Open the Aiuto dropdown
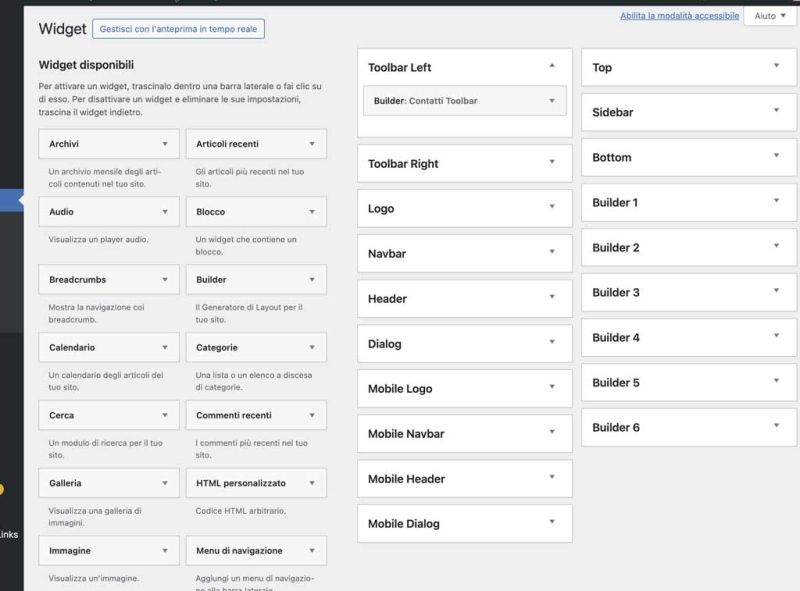Image resolution: width=800 pixels, height=591 pixels. [769, 15]
